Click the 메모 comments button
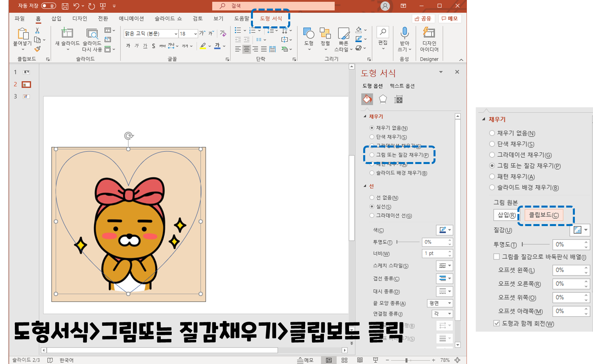Screen dimensions: 593x364 (450, 18)
